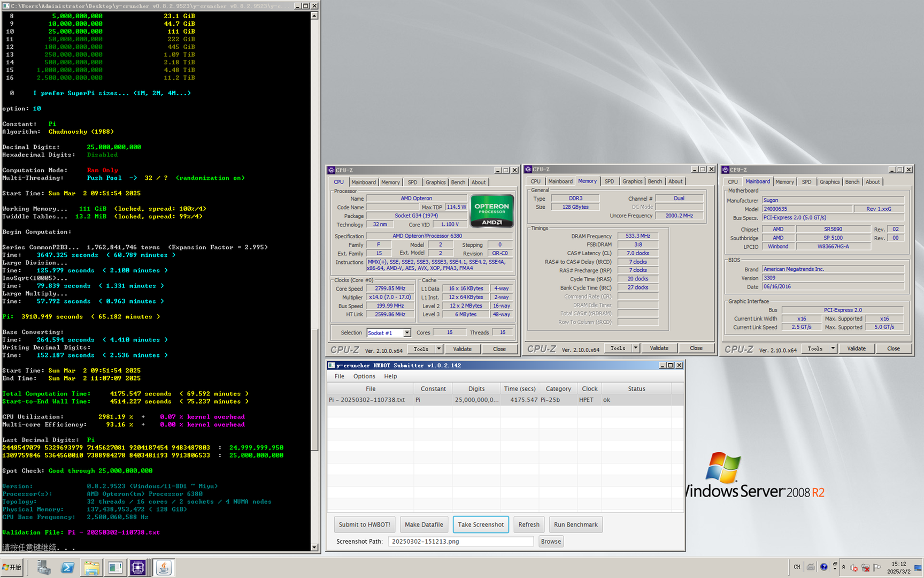The image size is (924, 578).
Task: Switch to Mainboard tab in the CPU window of CPU-Z
Action: 363,182
